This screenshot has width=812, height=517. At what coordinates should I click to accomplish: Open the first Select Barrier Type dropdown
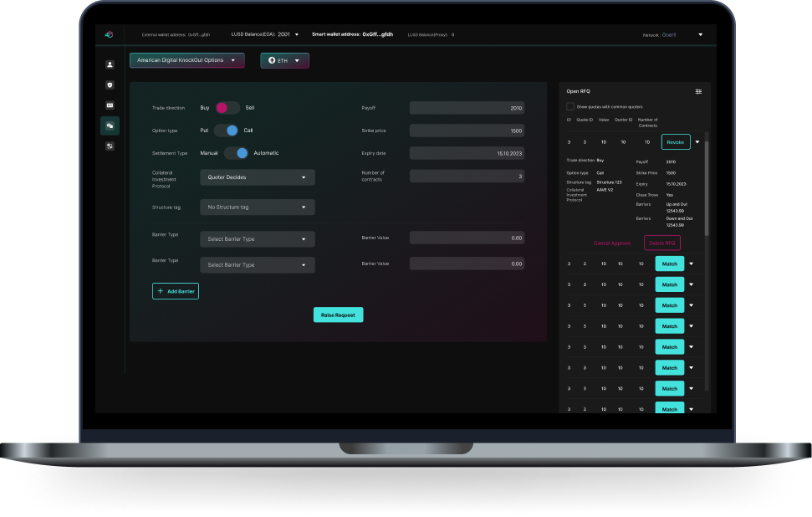[x=257, y=238]
